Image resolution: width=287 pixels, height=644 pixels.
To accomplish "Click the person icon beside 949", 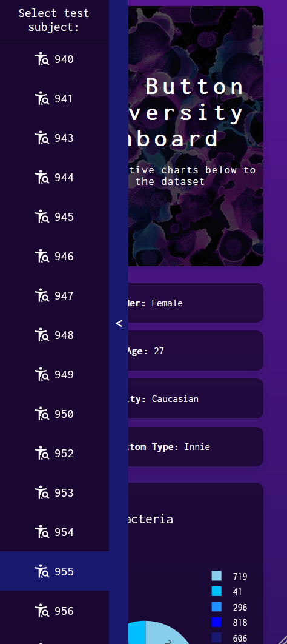I will pos(42,375).
